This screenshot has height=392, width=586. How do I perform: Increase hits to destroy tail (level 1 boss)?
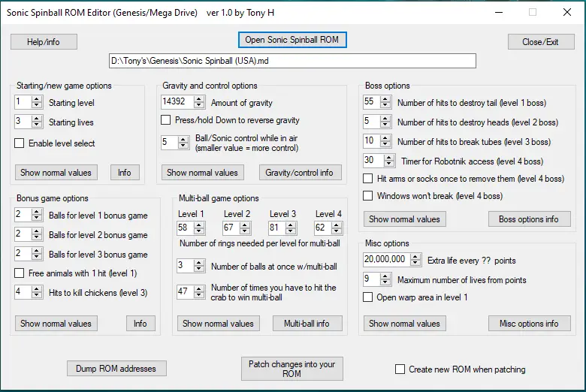(x=385, y=99)
